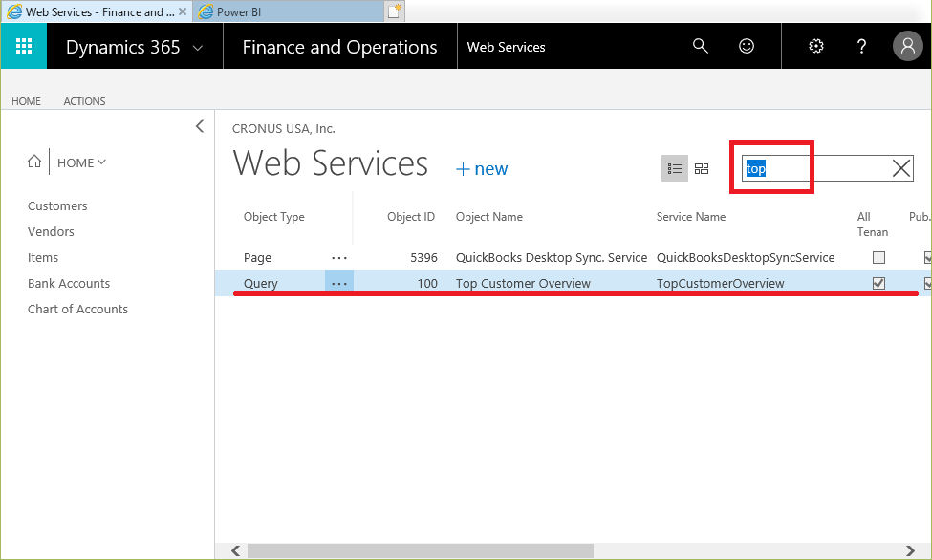Screen dimensions: 932x560
Task: Click object ID '5396' cell
Action: (423, 258)
